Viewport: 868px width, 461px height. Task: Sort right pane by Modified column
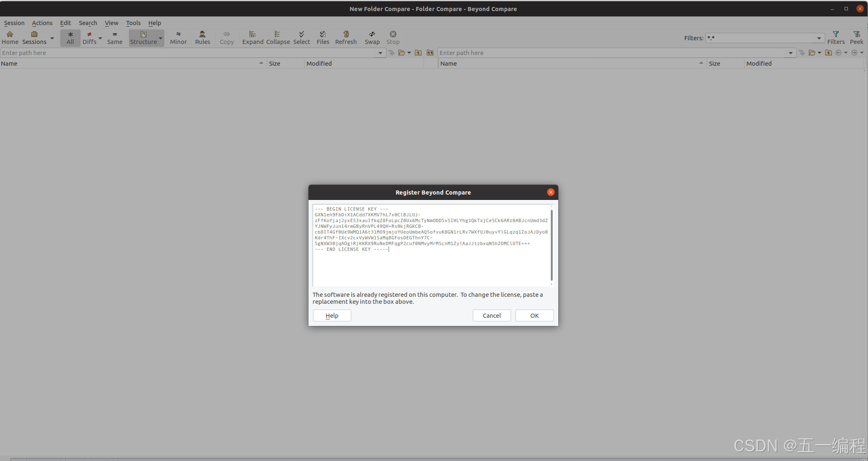click(x=804, y=64)
